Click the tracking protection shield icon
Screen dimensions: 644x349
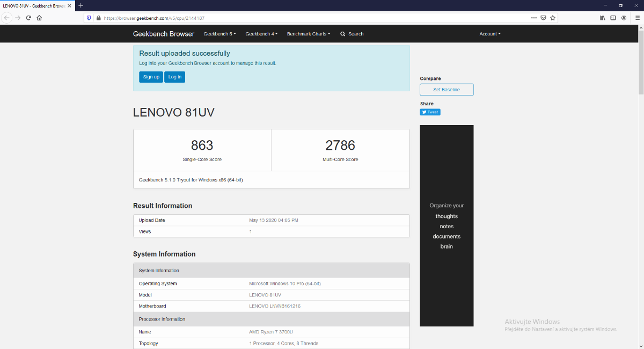point(89,18)
